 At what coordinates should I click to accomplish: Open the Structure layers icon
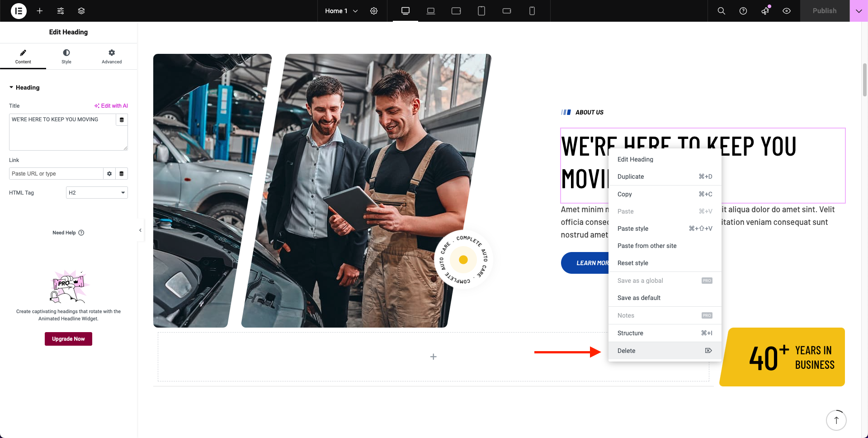(x=81, y=11)
